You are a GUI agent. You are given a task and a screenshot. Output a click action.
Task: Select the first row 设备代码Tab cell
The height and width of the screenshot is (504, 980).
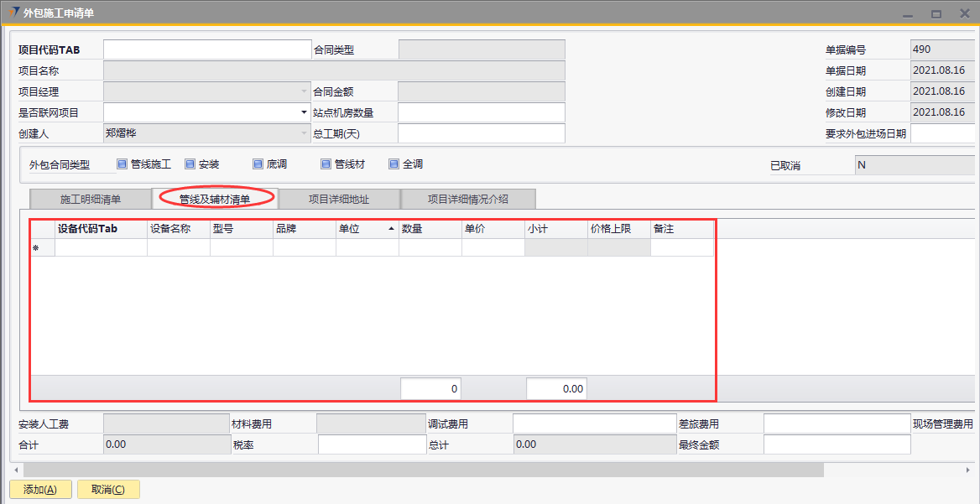(101, 247)
